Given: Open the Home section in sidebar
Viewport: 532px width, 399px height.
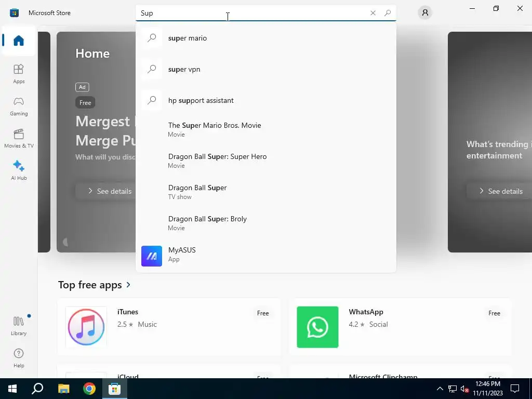Looking at the screenshot, I should [19, 41].
